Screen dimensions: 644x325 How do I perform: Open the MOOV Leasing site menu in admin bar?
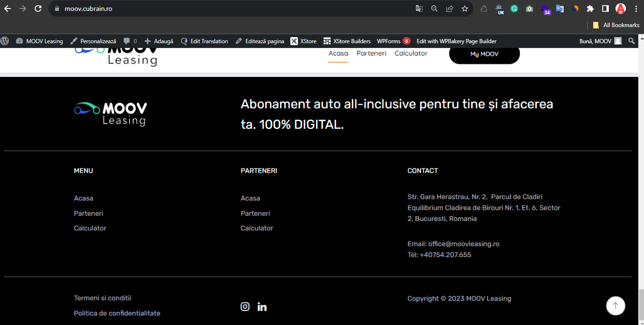pos(39,41)
